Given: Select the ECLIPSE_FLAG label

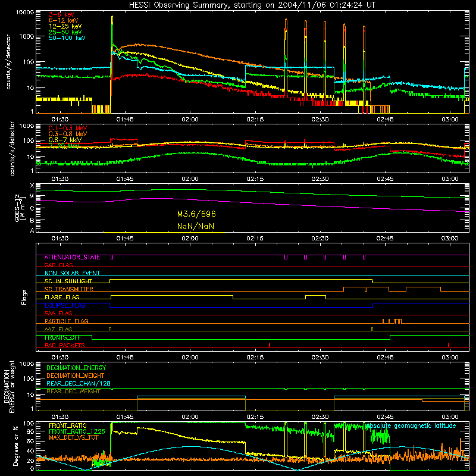Looking at the screenshot, I should point(65,305).
